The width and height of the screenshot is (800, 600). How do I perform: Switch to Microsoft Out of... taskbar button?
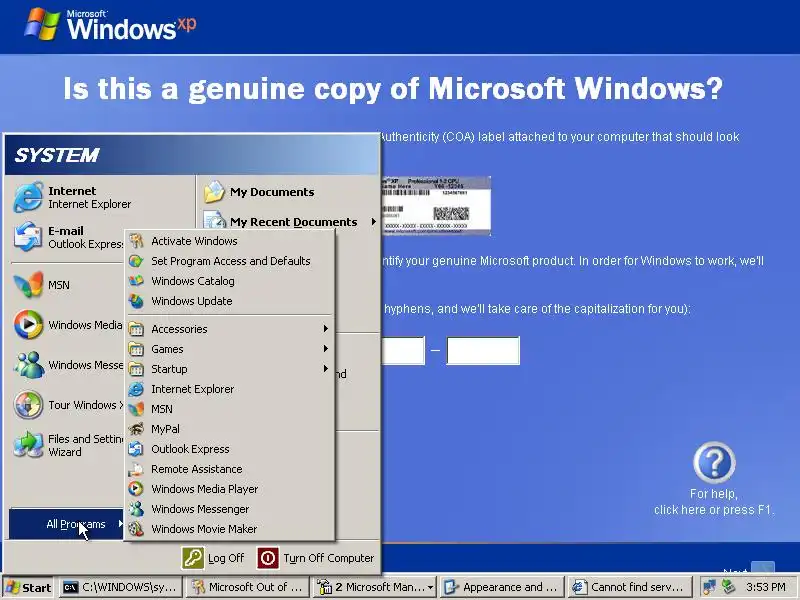(x=247, y=587)
